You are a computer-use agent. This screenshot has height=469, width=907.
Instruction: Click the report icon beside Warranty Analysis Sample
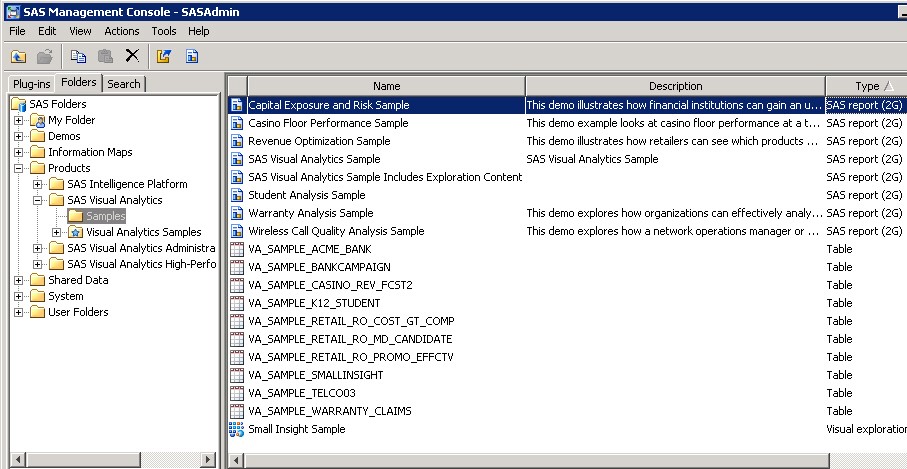tap(237, 213)
